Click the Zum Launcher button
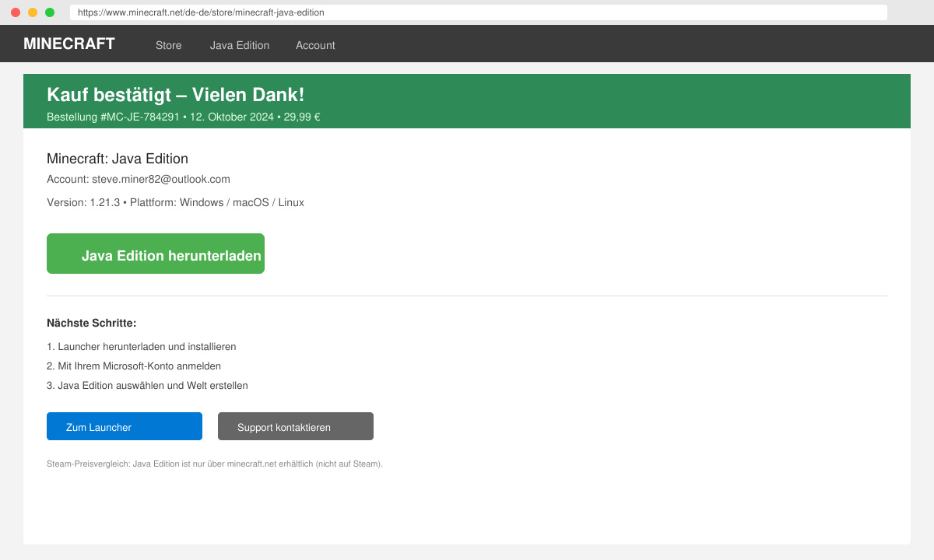 click(x=125, y=426)
